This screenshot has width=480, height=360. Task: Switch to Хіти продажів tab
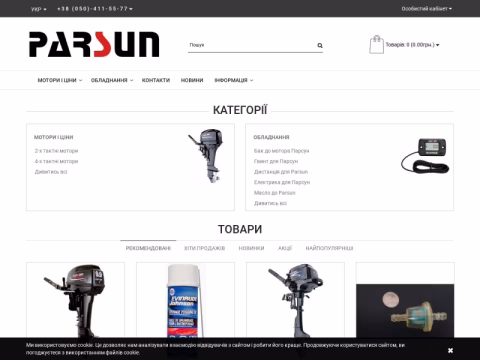[204, 248]
